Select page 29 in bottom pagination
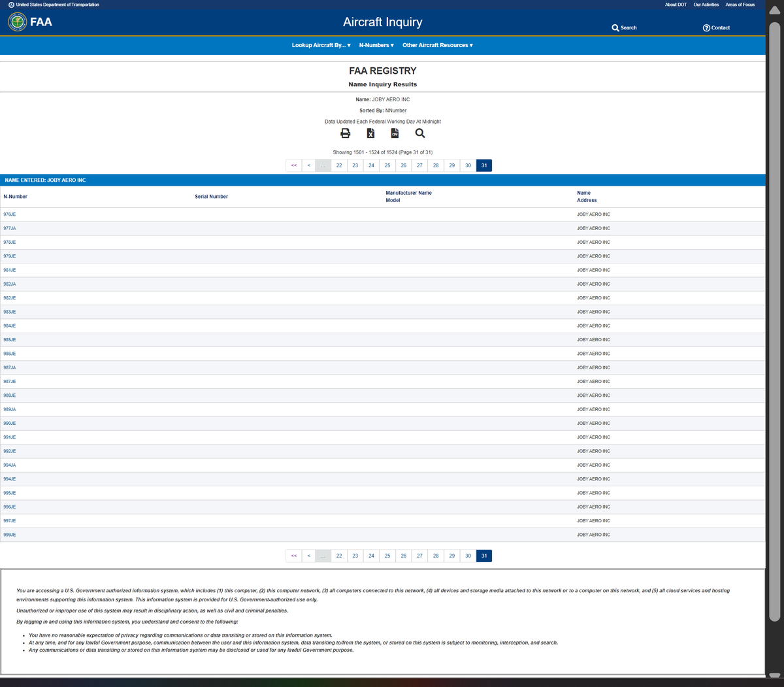 point(452,556)
